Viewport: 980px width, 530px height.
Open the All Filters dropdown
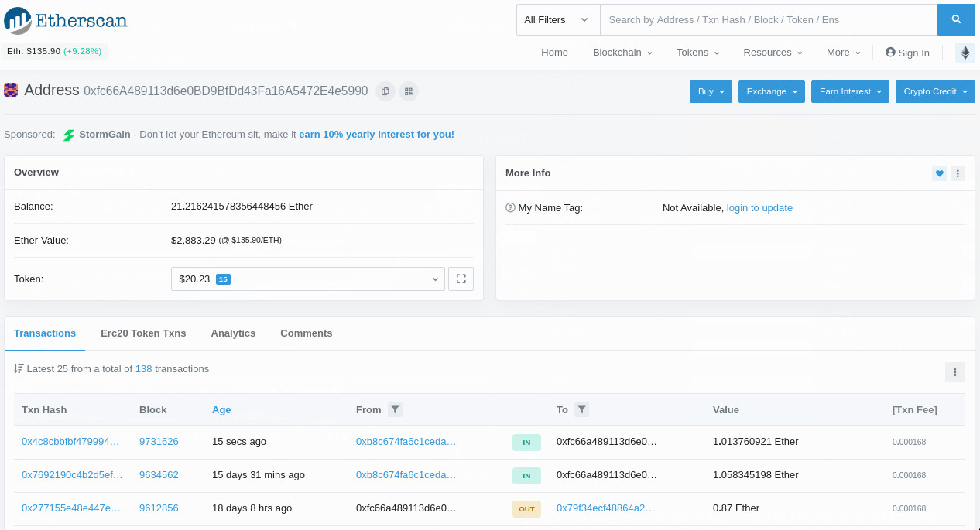pos(557,19)
